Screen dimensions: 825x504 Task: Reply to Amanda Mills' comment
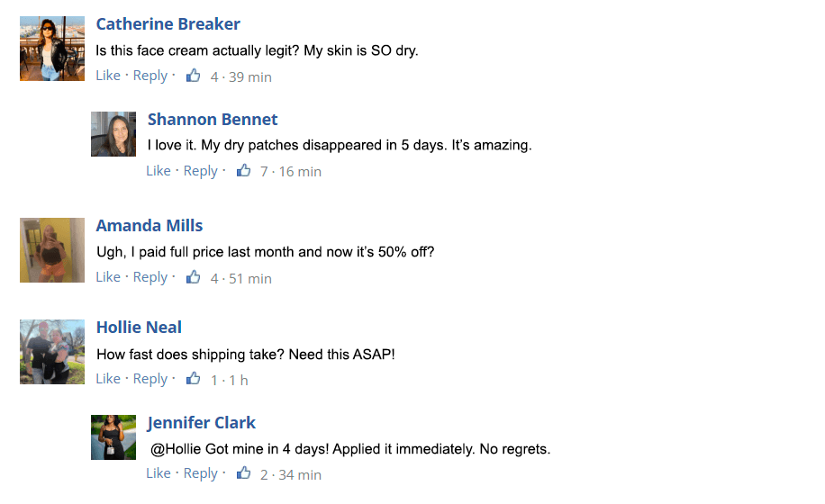pyautogui.click(x=150, y=277)
